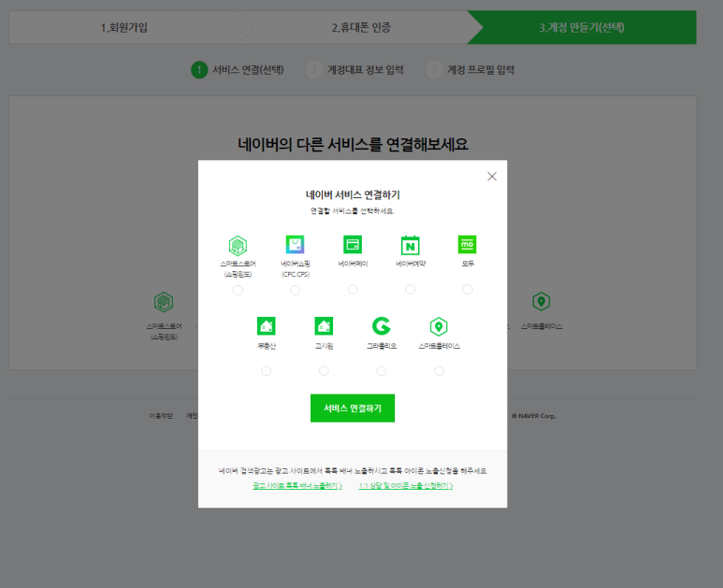The width and height of the screenshot is (723, 588).
Task: Click the 연결할 서비스를 선택하세요 subtitle
Action: pos(353,211)
